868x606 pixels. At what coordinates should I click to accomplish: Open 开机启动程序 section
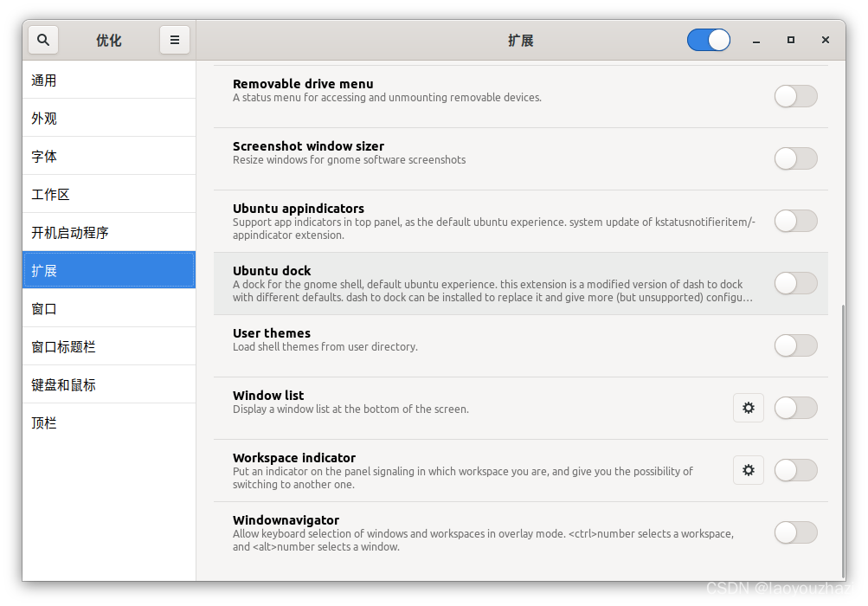tap(109, 233)
